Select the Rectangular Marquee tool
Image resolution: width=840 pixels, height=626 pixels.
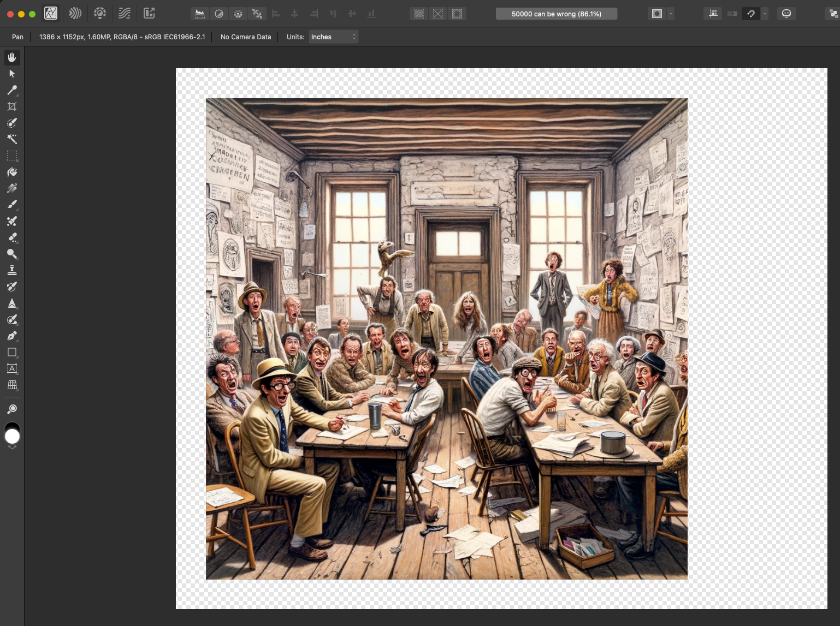pyautogui.click(x=12, y=156)
